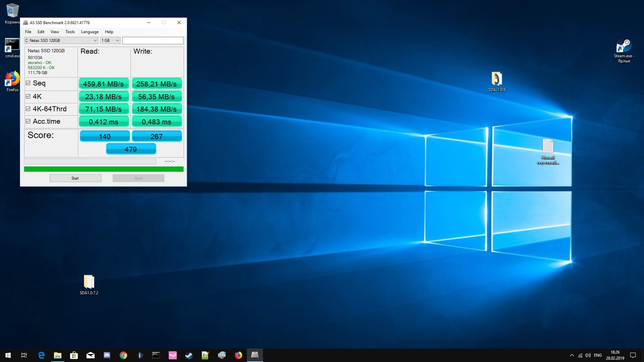Launch Microsoft Edge from taskbar
The height and width of the screenshot is (362, 644).
click(x=41, y=355)
